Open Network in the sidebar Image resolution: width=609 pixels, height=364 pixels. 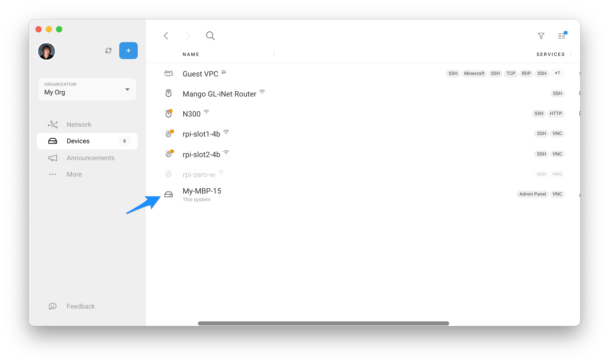[87, 124]
